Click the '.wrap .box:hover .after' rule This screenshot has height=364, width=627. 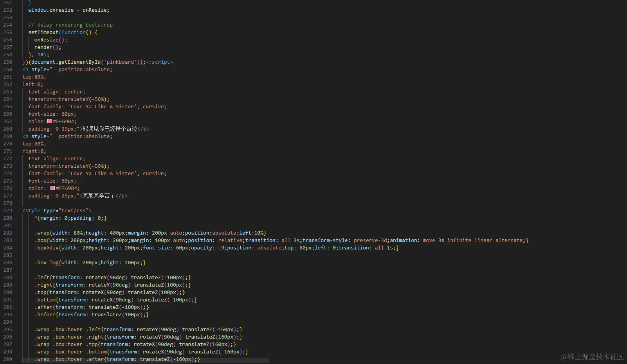[x=117, y=359]
